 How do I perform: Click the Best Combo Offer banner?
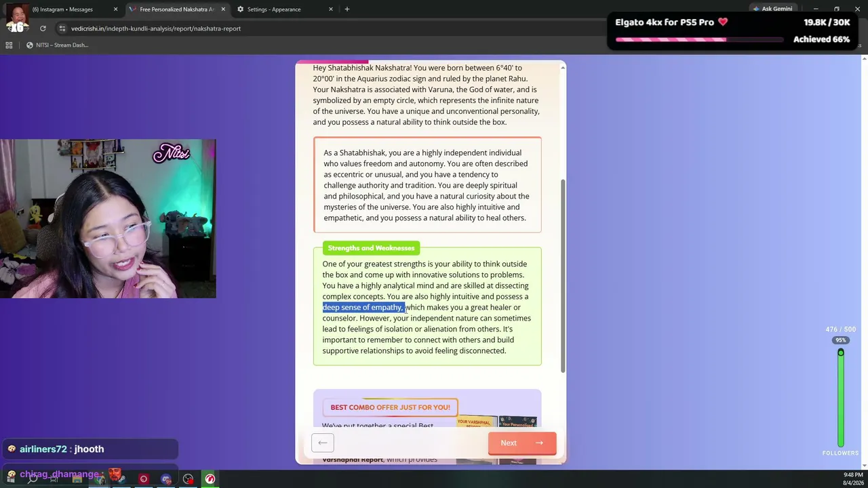point(390,407)
